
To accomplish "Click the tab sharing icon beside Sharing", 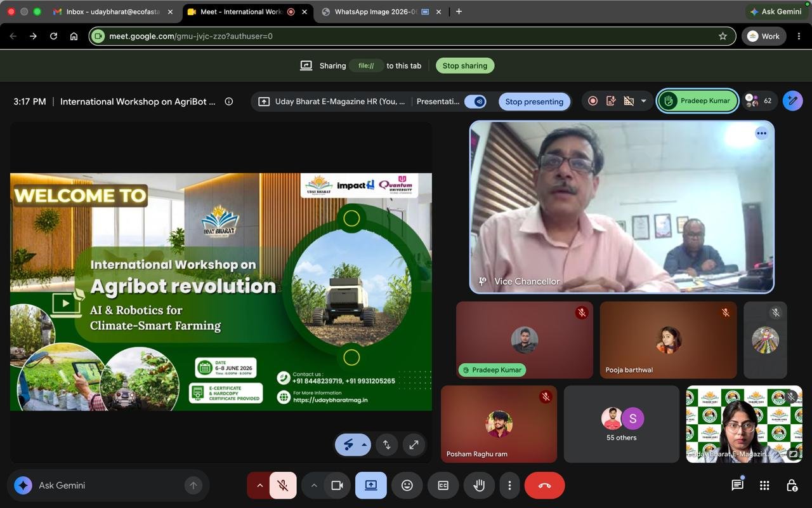I will (306, 65).
